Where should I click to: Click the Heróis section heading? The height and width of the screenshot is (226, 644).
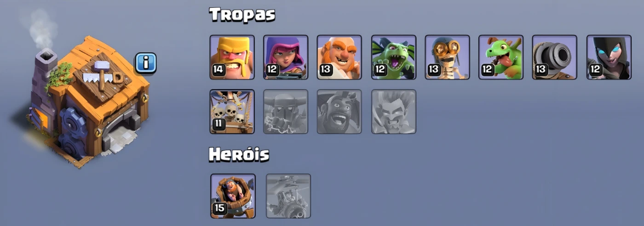[239, 155]
